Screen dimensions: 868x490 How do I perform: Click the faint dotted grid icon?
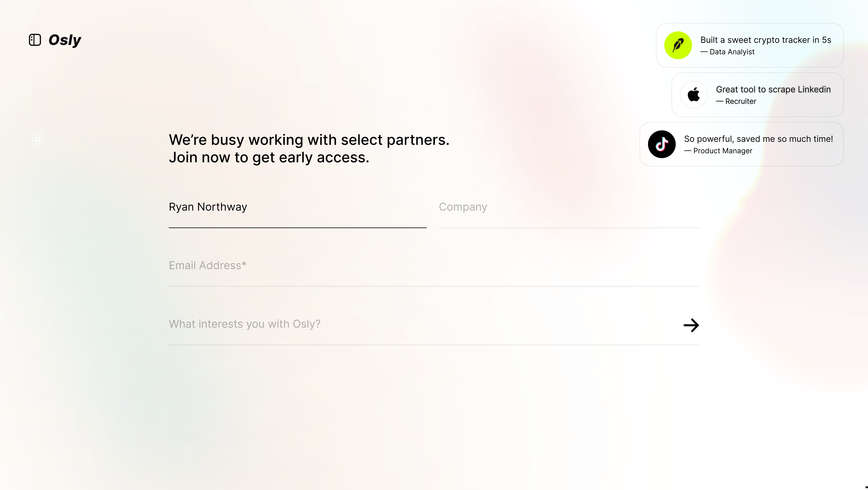[x=37, y=139]
